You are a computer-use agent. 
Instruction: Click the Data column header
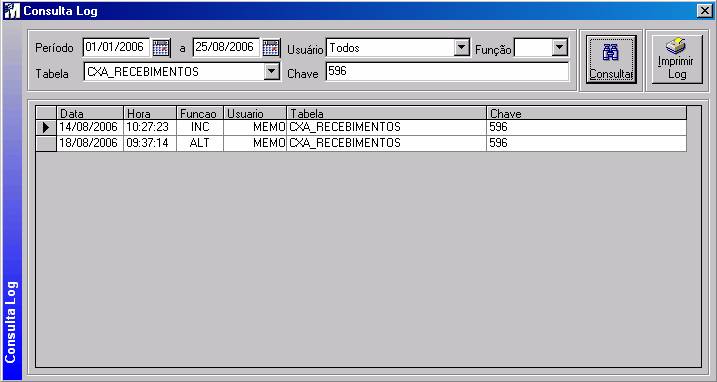(x=90, y=113)
